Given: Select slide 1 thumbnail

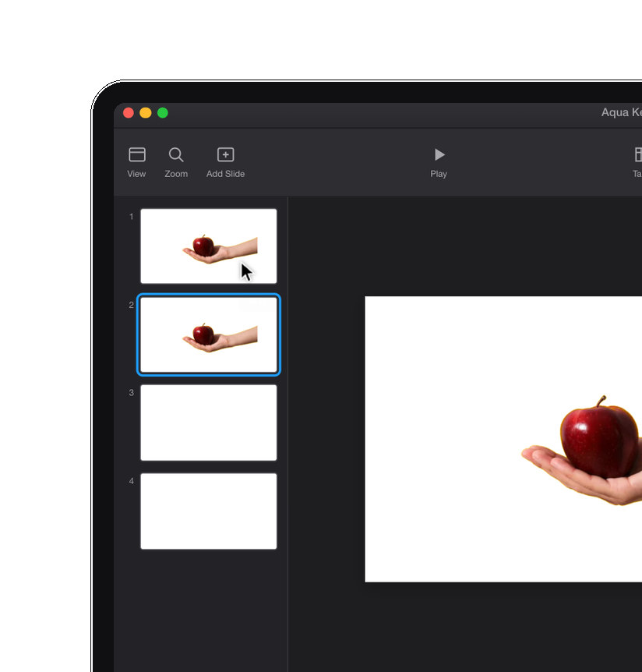Looking at the screenshot, I should (209, 246).
